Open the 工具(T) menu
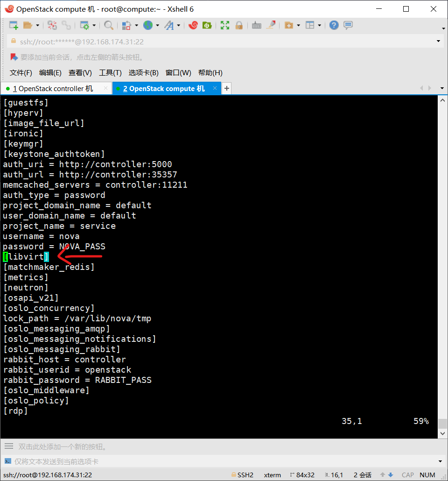Viewport: 448px width, 481px height. 110,73
